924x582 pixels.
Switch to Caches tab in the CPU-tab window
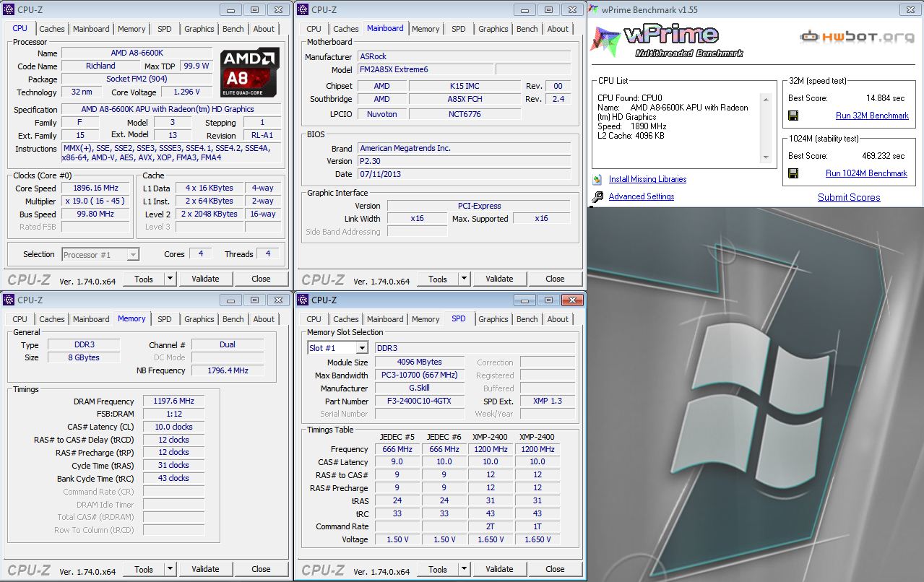point(52,29)
